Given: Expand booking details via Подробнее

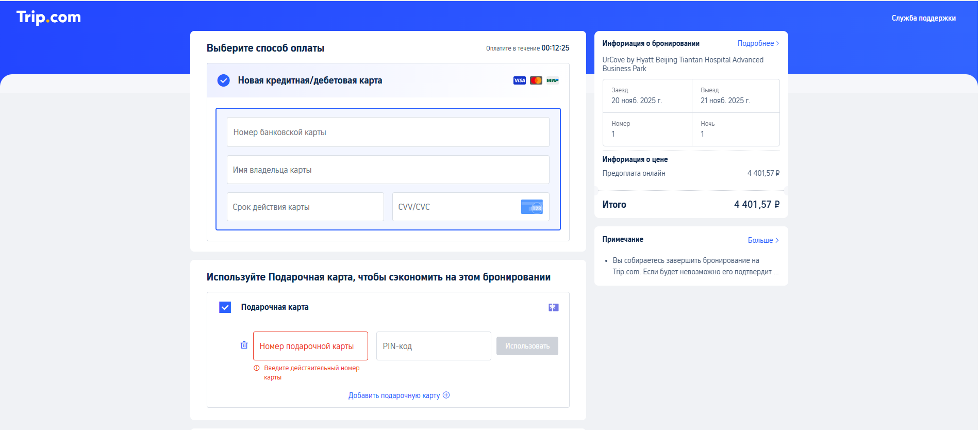Looking at the screenshot, I should 758,43.
